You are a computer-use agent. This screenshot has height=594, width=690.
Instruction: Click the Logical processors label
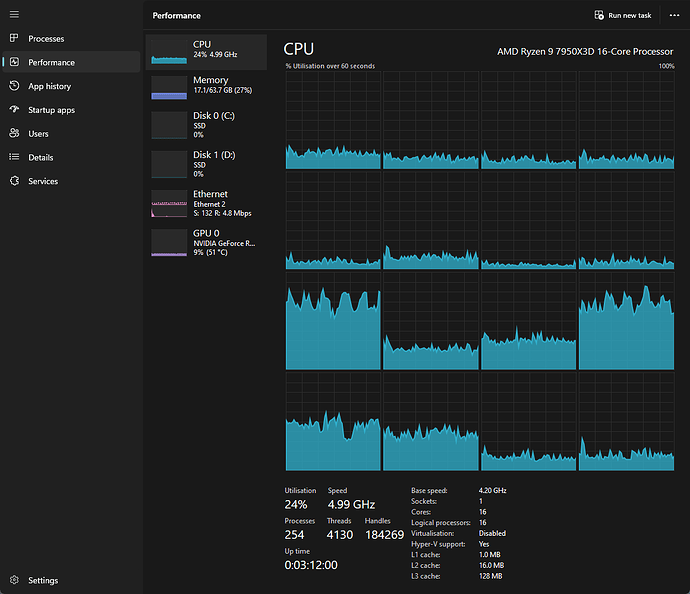[440, 523]
